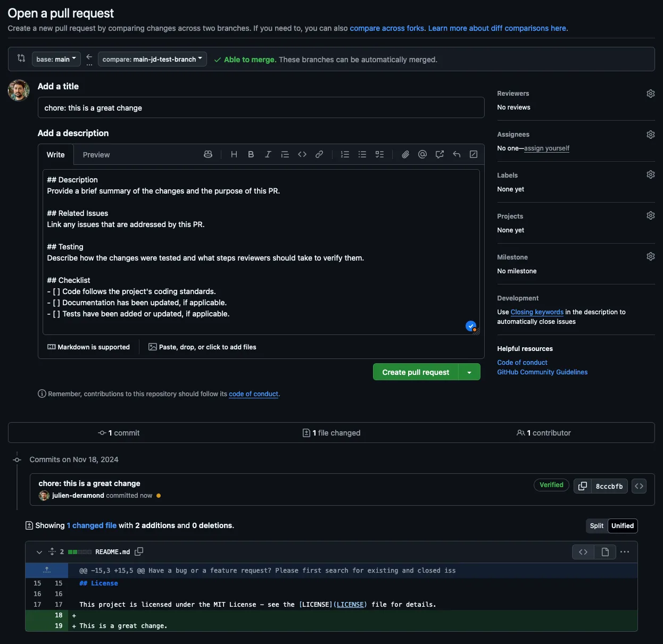Click the Italic formatting icon

(x=268, y=154)
